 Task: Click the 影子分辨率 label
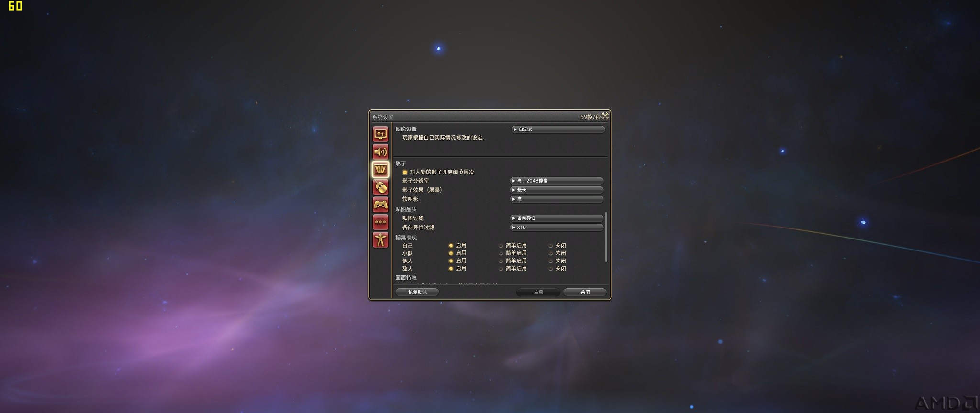pos(415,181)
